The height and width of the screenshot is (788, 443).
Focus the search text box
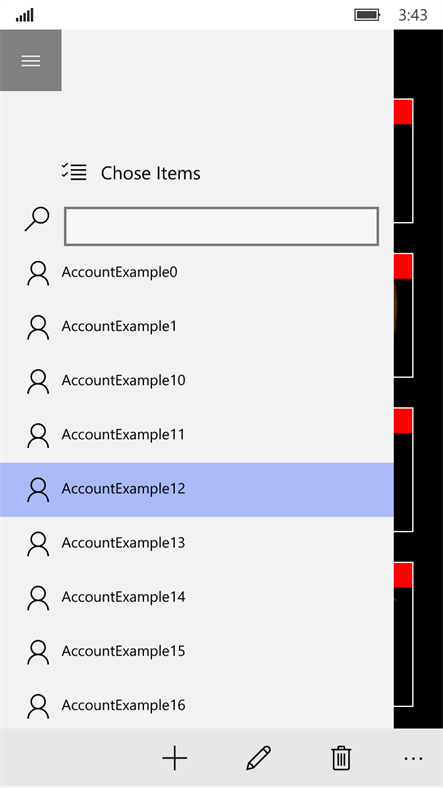point(222,226)
